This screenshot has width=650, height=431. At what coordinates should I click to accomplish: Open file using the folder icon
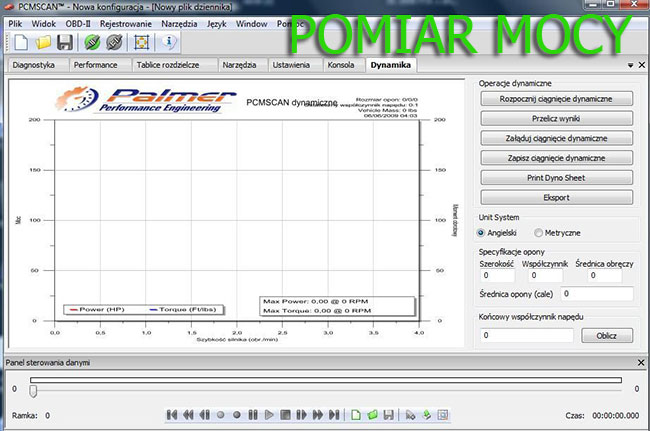43,42
